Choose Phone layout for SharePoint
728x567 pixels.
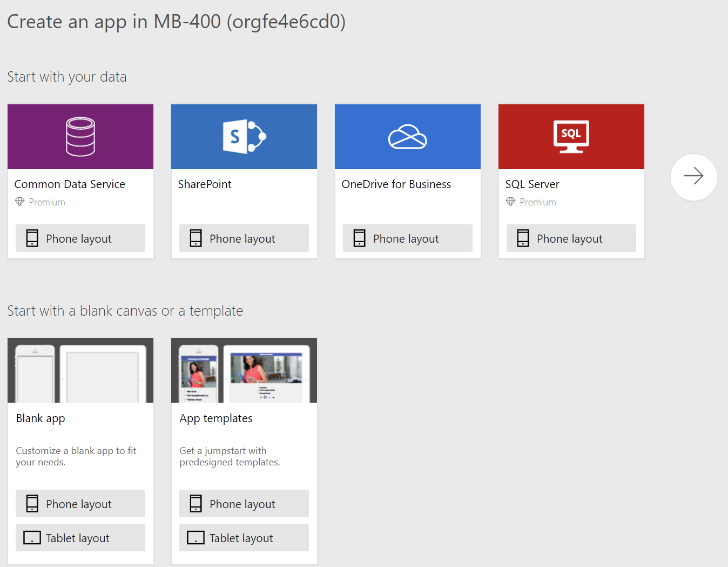[244, 238]
